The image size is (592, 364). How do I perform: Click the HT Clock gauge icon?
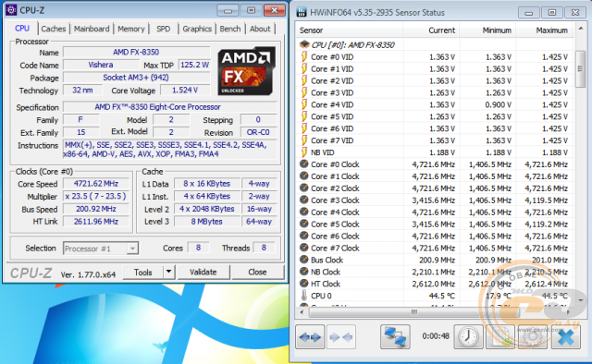click(304, 284)
